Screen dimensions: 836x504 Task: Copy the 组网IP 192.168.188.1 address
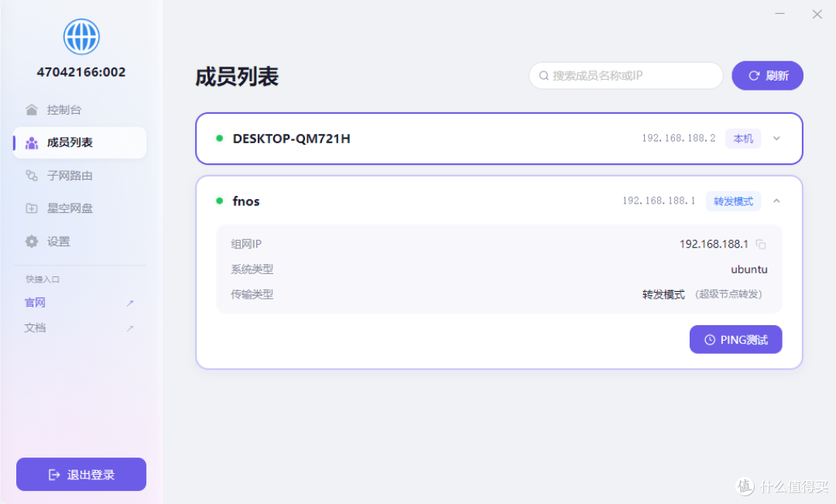click(761, 245)
